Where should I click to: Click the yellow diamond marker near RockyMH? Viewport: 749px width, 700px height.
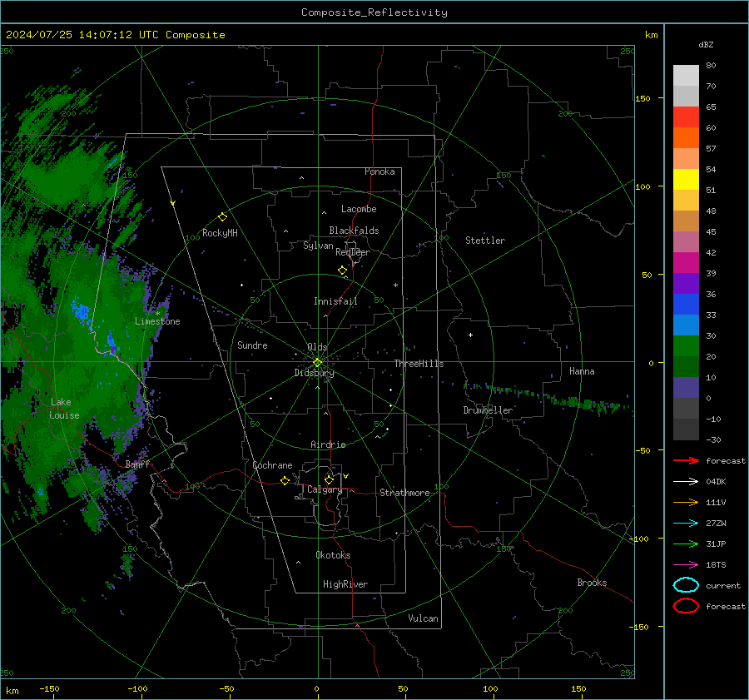point(222,217)
